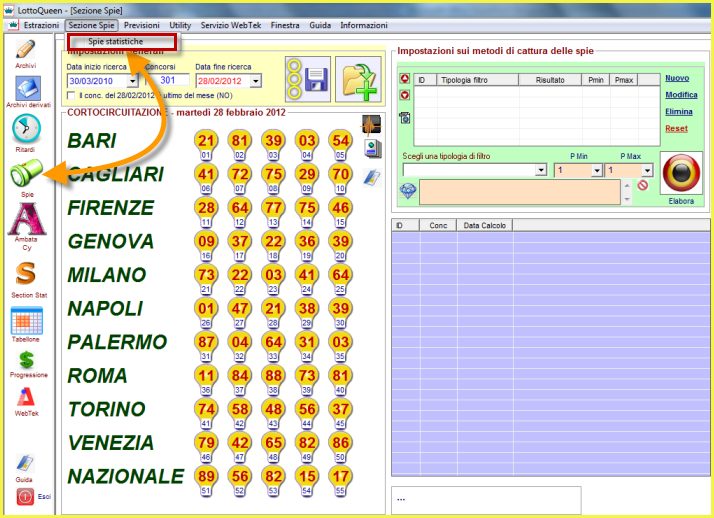Open the P Min dropdown

coord(597,170)
